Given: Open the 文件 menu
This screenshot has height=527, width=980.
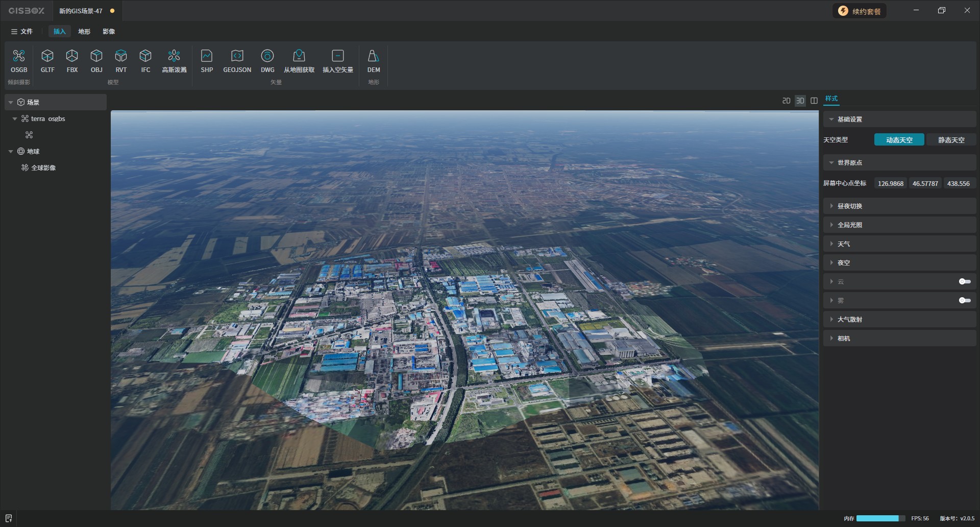Looking at the screenshot, I should pos(22,32).
